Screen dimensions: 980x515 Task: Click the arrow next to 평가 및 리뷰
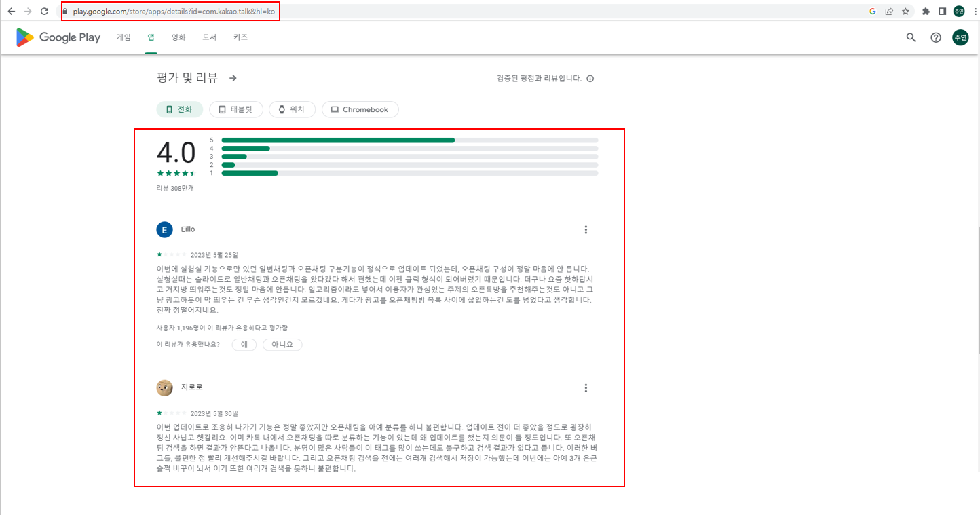click(x=233, y=78)
